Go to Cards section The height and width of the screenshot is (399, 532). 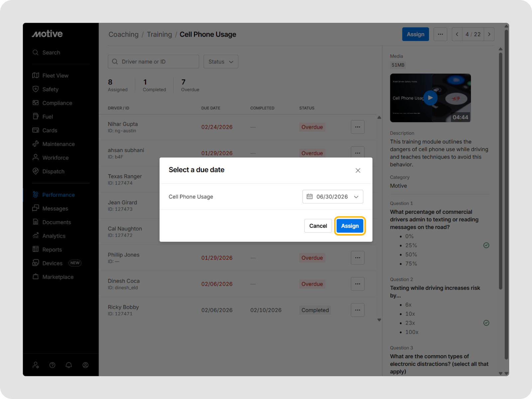point(45,130)
